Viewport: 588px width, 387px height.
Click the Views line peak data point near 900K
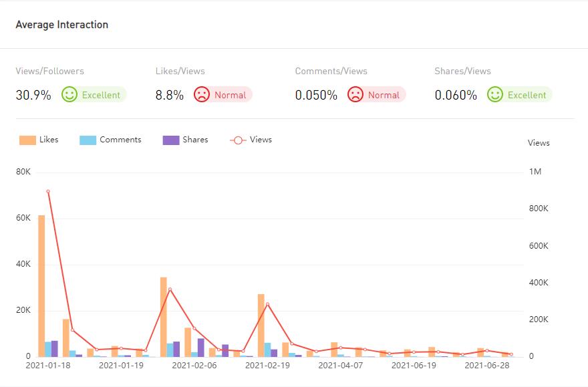pyautogui.click(x=48, y=191)
